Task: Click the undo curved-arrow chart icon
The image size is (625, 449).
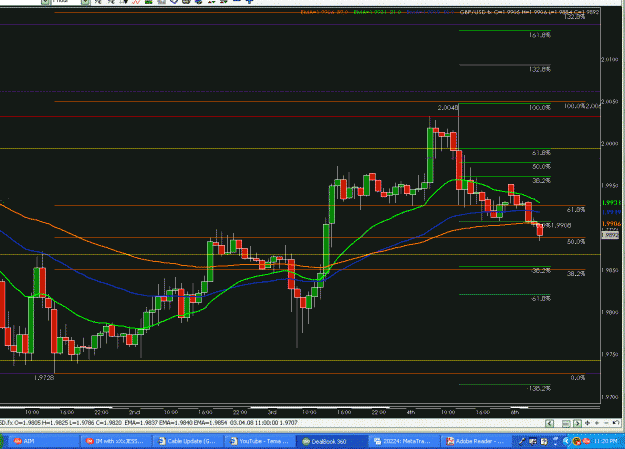Action: [616, 423]
